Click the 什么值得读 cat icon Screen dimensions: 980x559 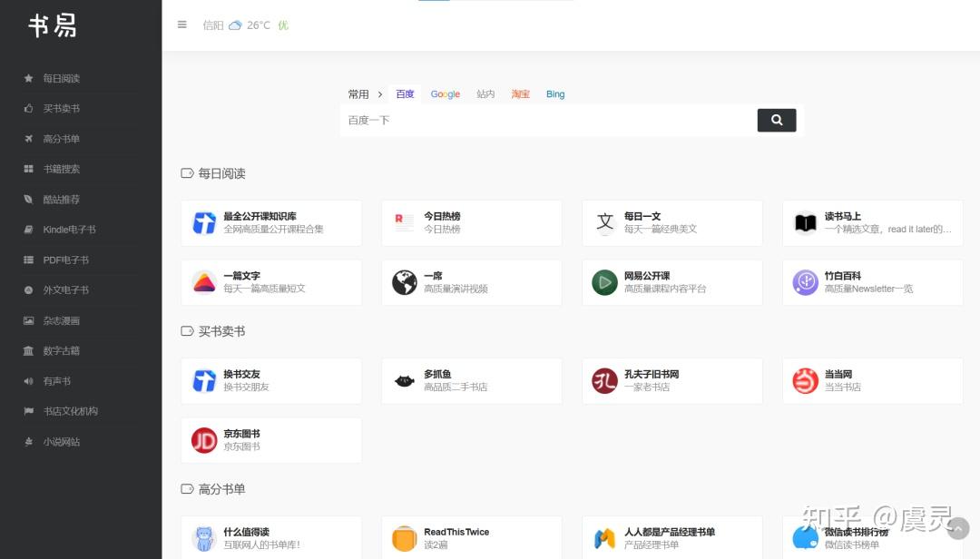pyautogui.click(x=204, y=538)
